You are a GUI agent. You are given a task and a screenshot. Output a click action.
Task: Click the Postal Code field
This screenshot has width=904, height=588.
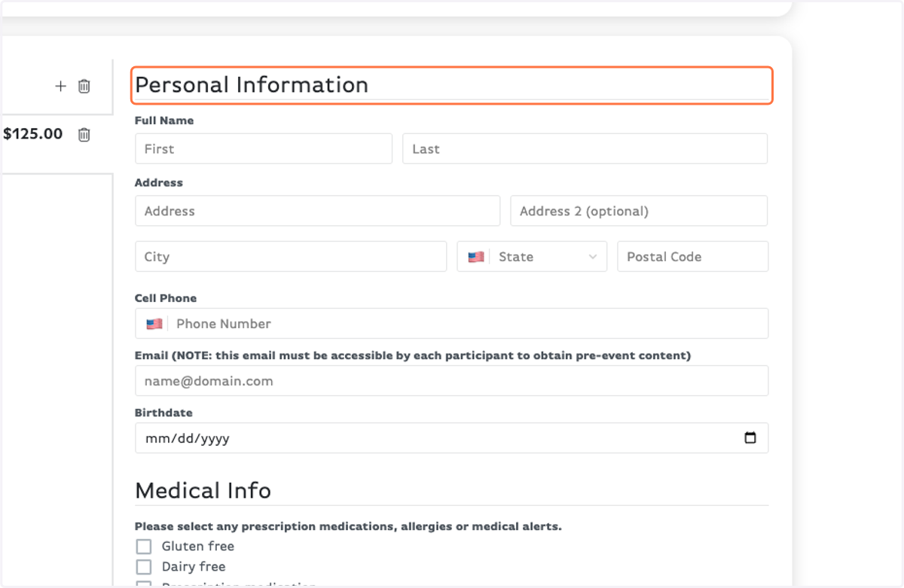point(693,257)
